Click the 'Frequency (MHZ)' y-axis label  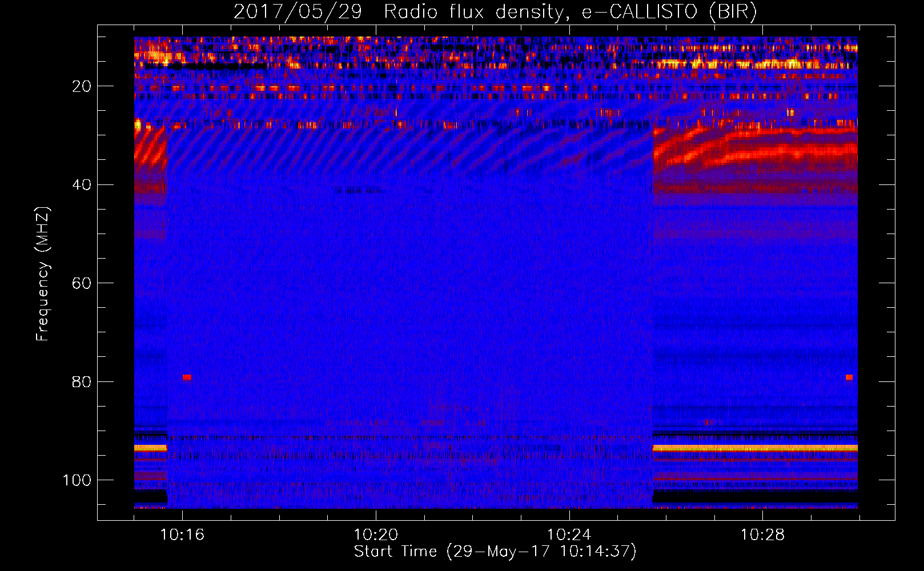[43, 274]
